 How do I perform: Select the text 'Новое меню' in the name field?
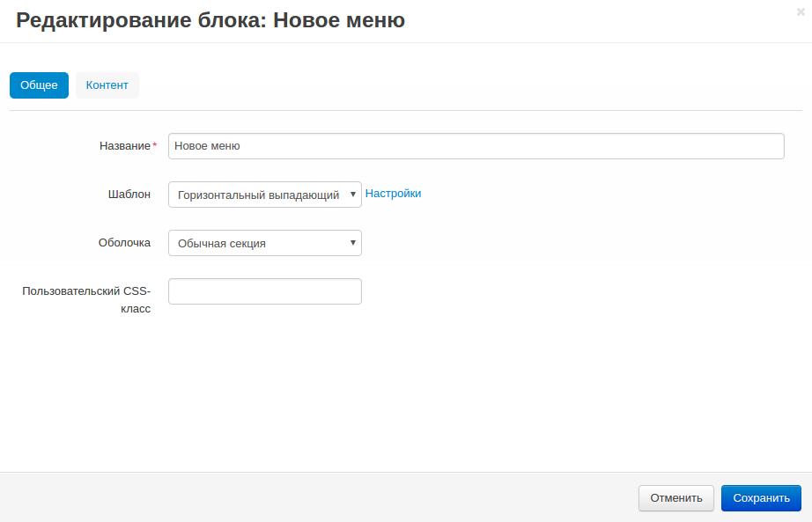click(x=208, y=146)
